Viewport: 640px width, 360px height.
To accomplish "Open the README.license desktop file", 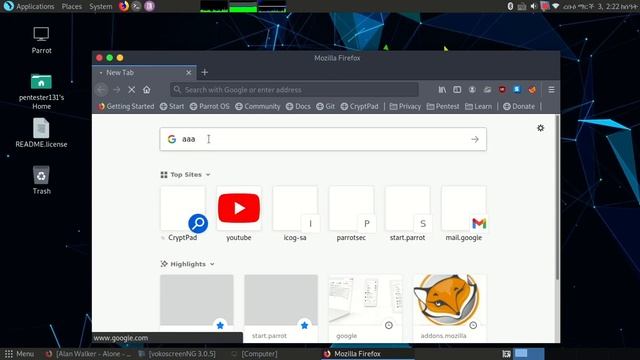I will tap(41, 133).
